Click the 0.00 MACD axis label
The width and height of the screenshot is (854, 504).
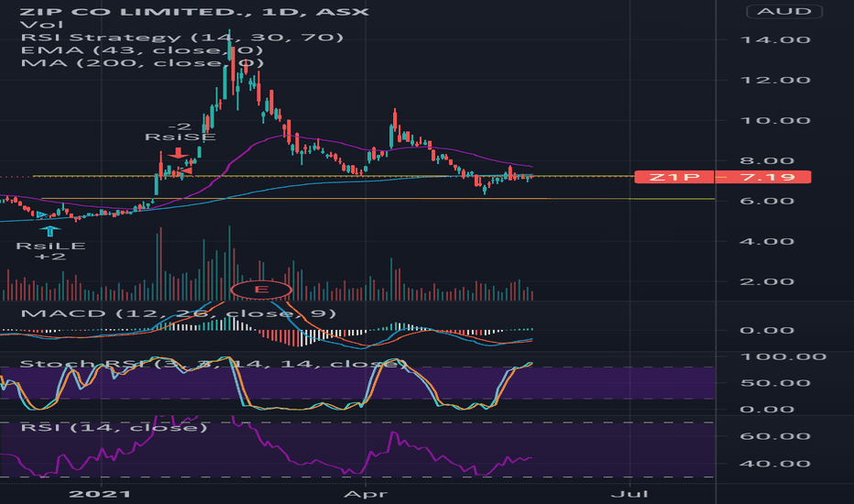(x=766, y=330)
